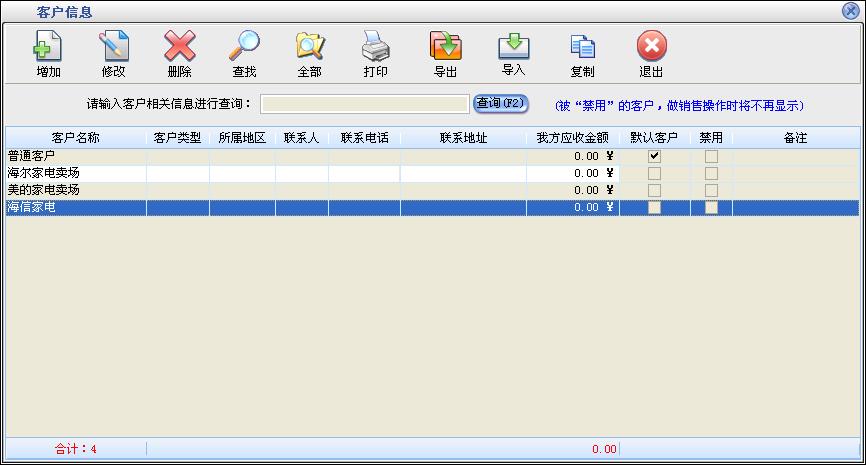The image size is (866, 465).
Task: Sort by 客户名称 column header
Action: pyautogui.click(x=76, y=138)
